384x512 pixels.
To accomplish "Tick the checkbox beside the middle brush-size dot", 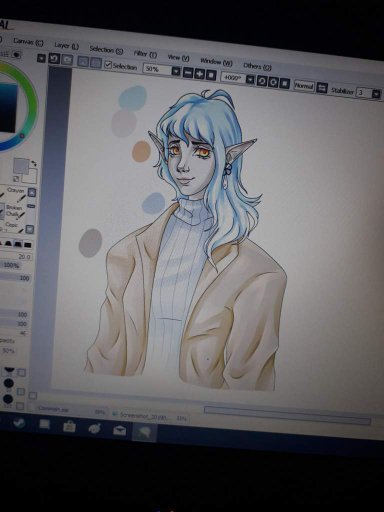I will pyautogui.click(x=21, y=391).
